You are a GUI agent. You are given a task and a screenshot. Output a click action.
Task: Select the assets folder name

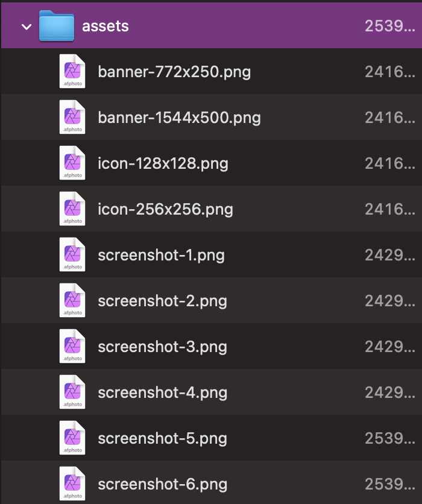click(105, 26)
